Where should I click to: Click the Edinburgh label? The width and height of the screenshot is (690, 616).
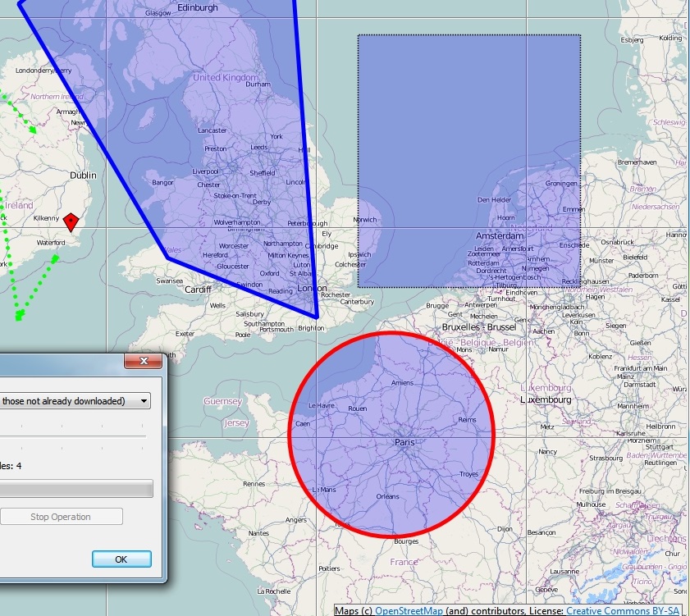pos(198,7)
